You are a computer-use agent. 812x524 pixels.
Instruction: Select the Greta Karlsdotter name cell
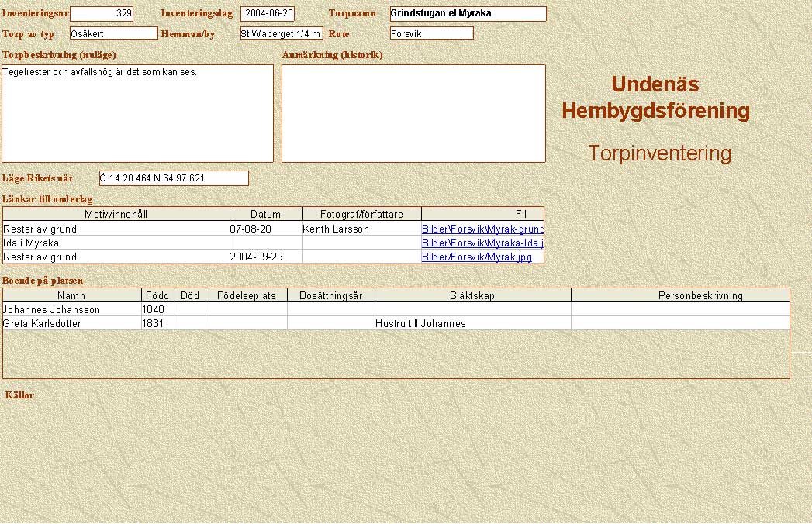[72, 324]
